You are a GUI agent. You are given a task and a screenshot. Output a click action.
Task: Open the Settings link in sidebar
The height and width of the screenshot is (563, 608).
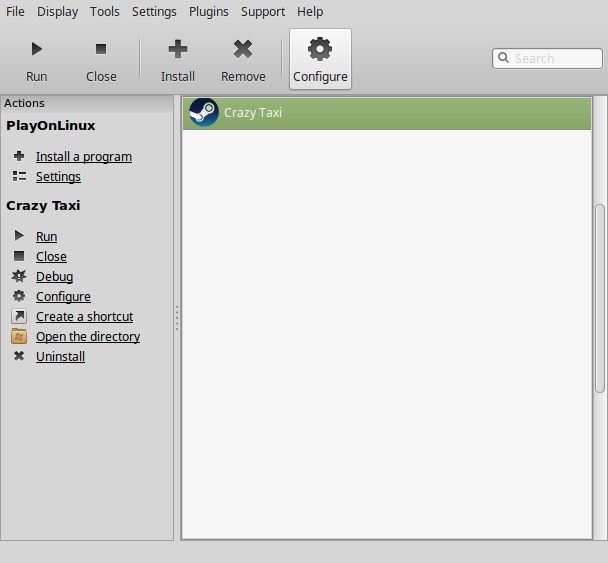click(58, 177)
